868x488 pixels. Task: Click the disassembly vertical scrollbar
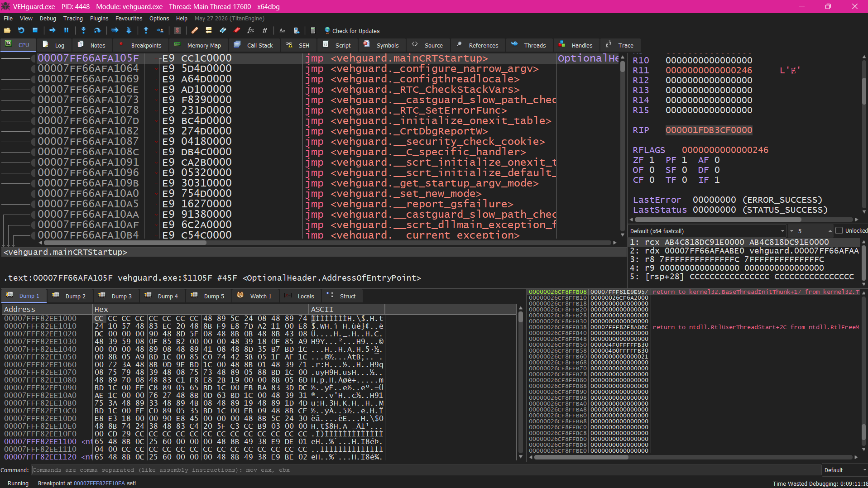(x=623, y=145)
